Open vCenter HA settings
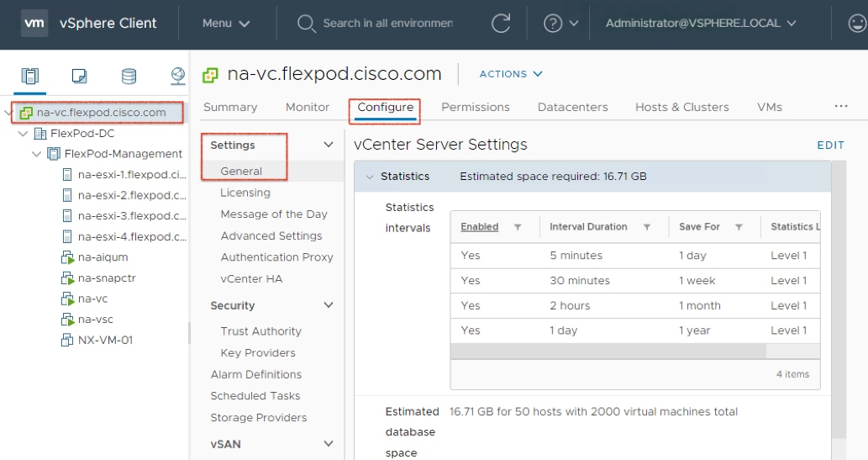This screenshot has height=460, width=868. (251, 278)
